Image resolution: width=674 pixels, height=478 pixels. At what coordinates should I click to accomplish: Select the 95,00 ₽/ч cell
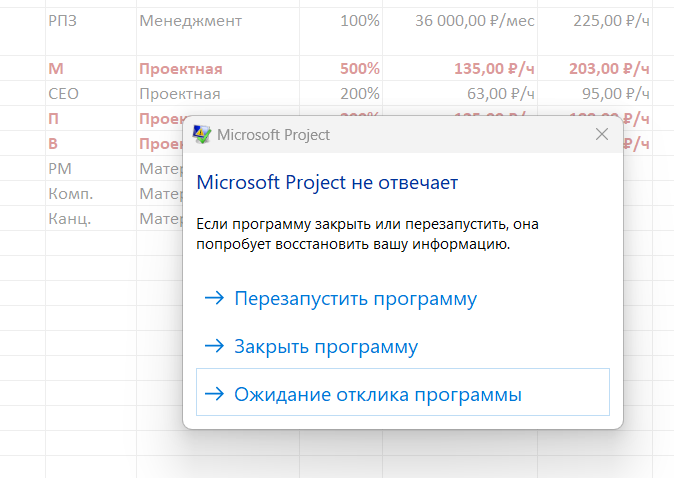tap(595, 93)
